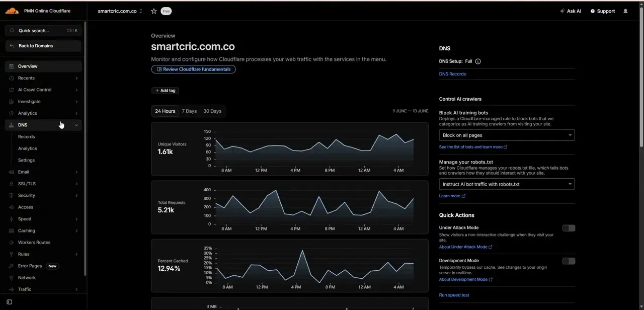Open the smartcric.com.co domain switcher
The image size is (644, 310).
point(120,11)
